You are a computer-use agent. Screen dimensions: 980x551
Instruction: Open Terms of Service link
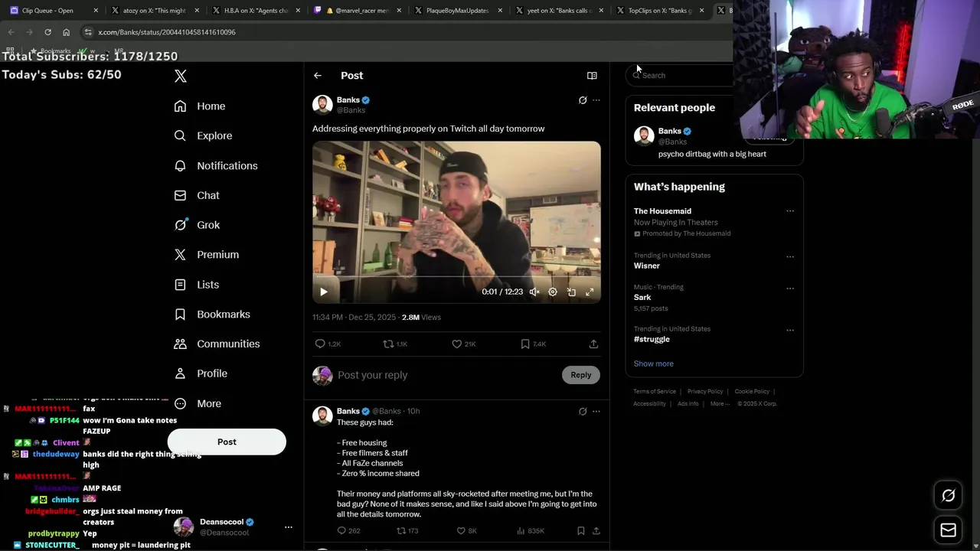(x=655, y=392)
